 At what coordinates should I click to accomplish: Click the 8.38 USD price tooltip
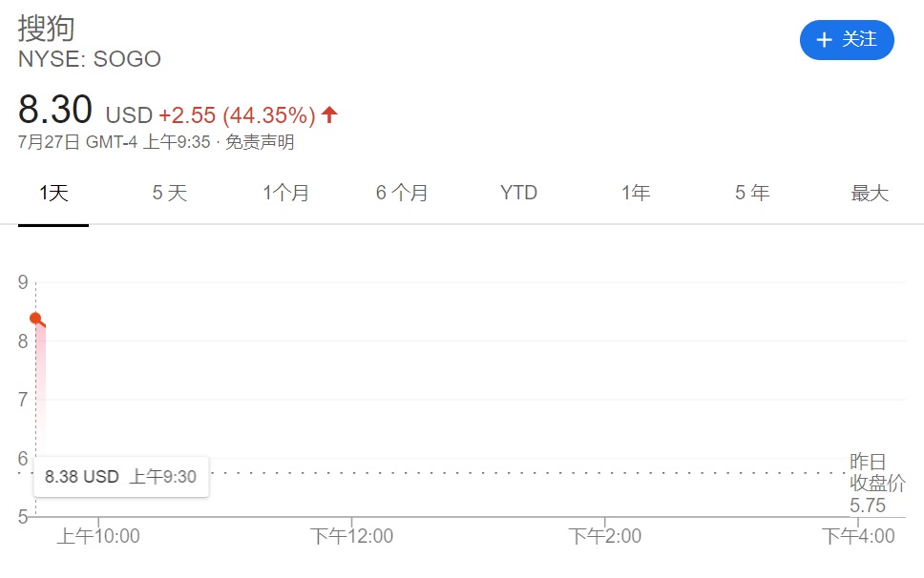pyautogui.click(x=120, y=477)
